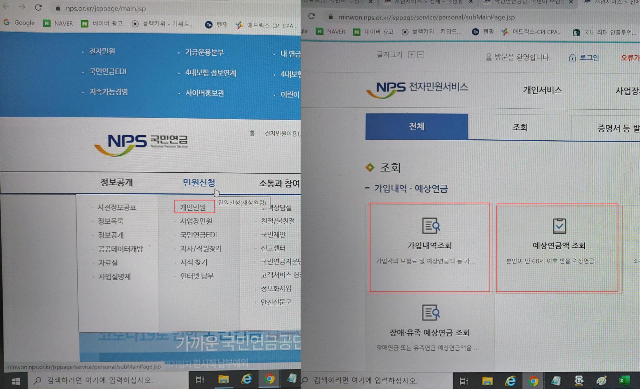Switch to the 증명서 등 발급 tab
This screenshot has height=389, width=640.
tap(606, 128)
